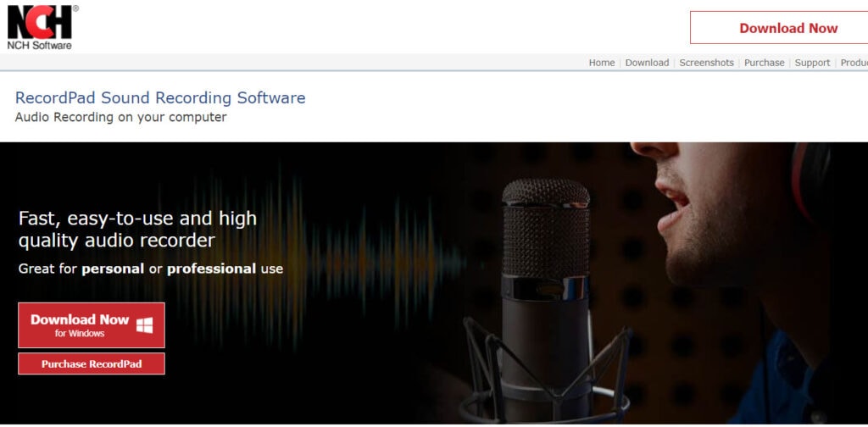Open the Purchase menu item
Screen dimensions: 868x427
point(764,63)
